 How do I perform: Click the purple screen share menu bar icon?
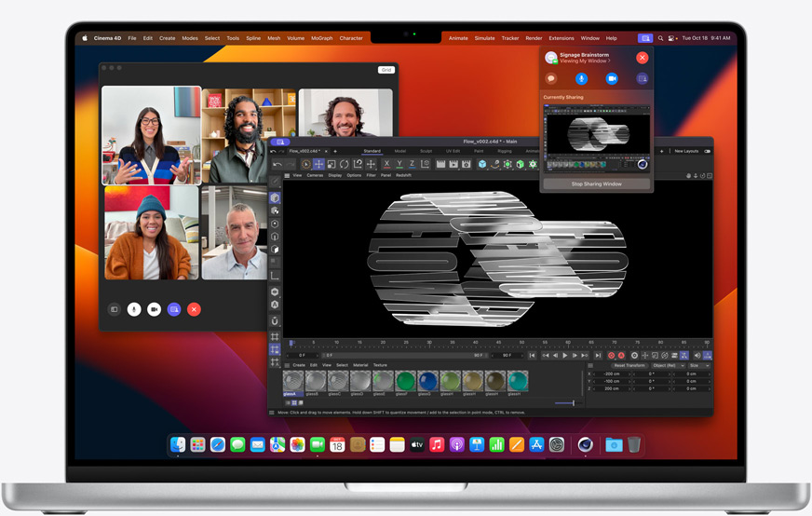[x=644, y=38]
